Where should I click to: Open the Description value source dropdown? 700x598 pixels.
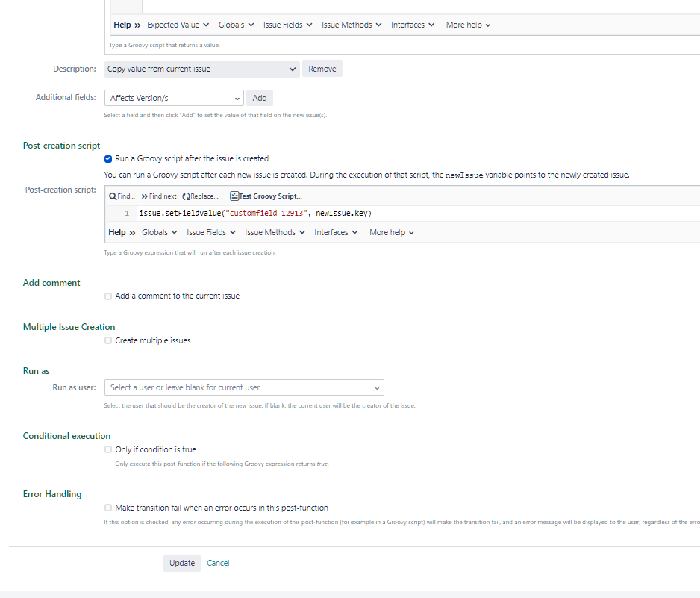click(x=201, y=69)
